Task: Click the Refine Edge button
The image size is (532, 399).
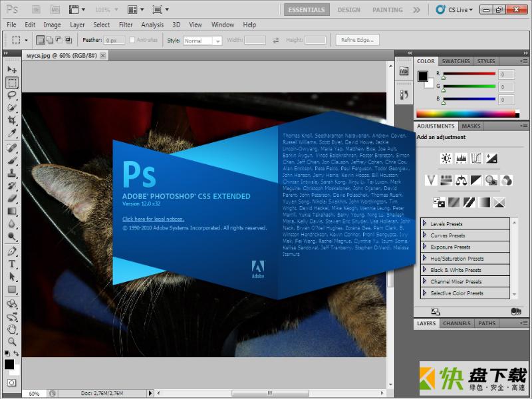Action: pos(357,40)
